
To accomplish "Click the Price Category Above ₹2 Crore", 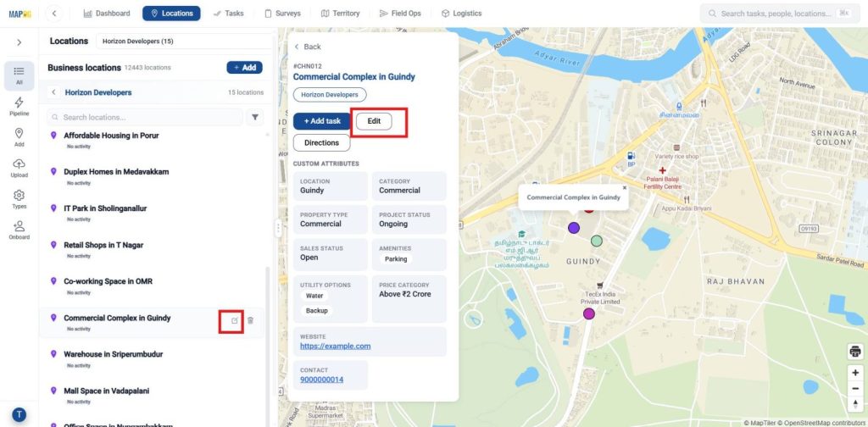I will [409, 299].
